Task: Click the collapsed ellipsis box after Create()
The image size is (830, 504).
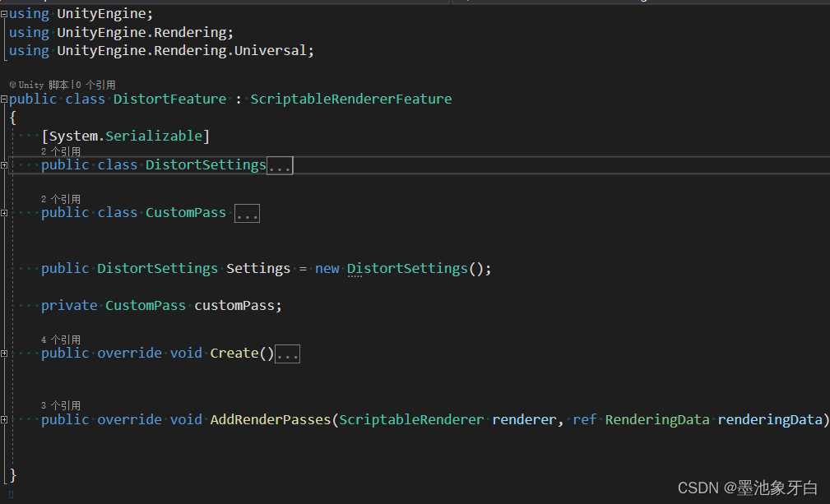Action: (287, 354)
